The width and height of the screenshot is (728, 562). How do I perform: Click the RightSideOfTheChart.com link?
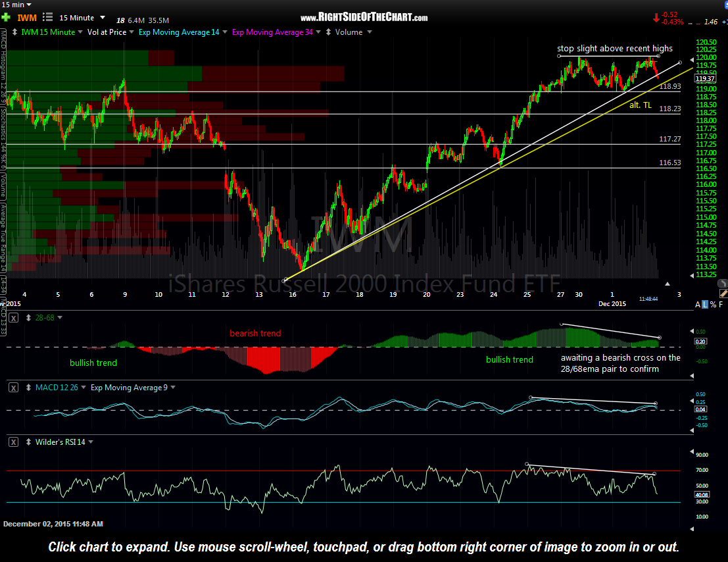(364, 18)
